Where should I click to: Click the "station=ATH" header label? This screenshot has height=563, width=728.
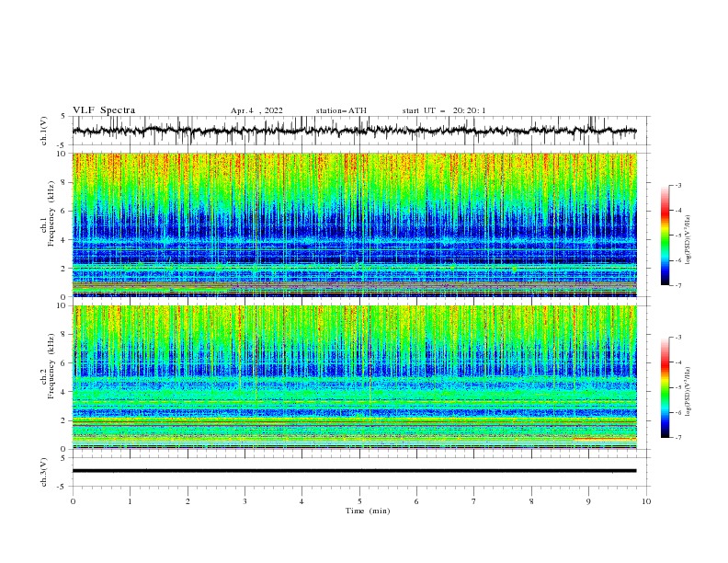click(x=341, y=110)
